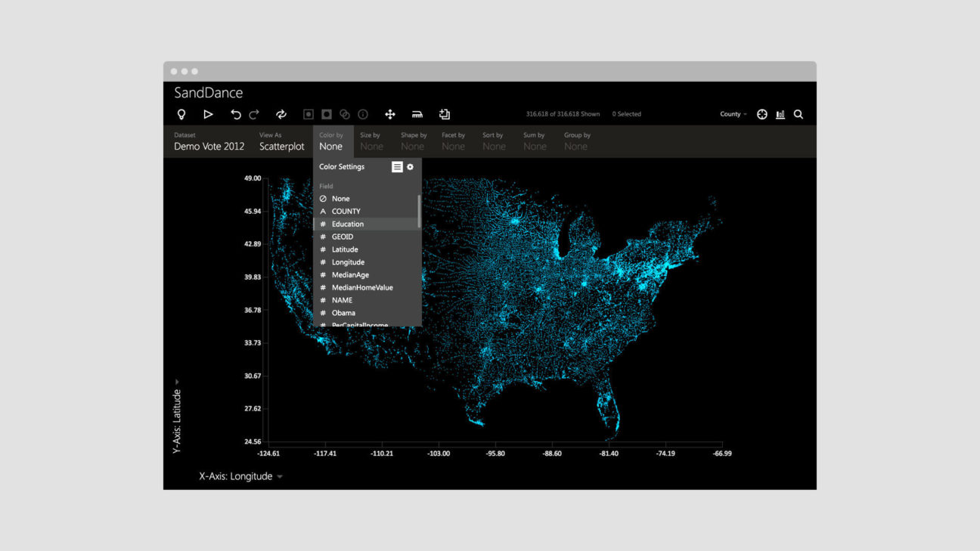The image size is (980, 551).
Task: Click the refresh cycle icon in toolbar
Action: (x=281, y=114)
